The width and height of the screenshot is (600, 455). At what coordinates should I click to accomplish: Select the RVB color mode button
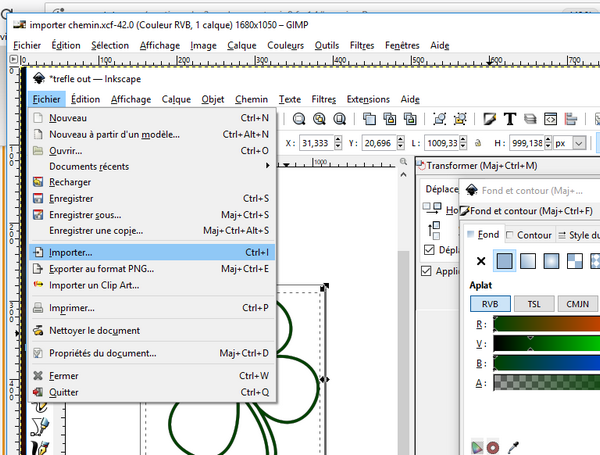490,304
